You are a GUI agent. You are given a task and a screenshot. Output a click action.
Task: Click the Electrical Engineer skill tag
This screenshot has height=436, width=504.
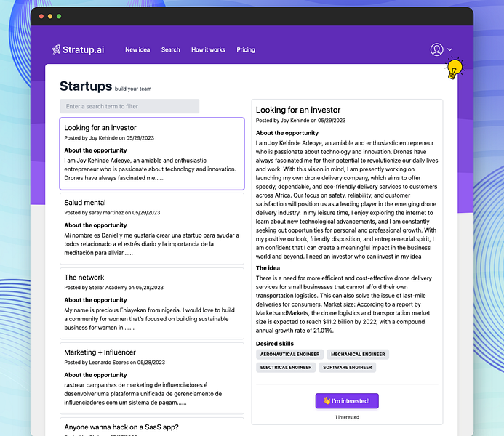(x=286, y=367)
